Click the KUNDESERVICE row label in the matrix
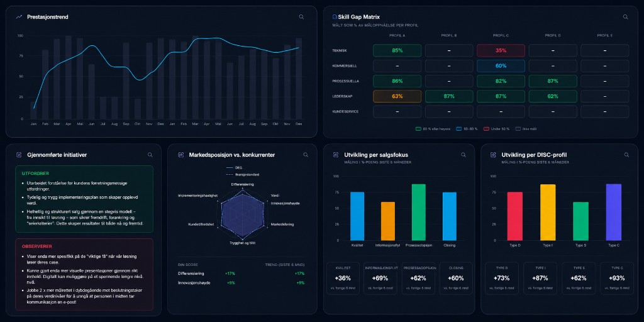 345,111
